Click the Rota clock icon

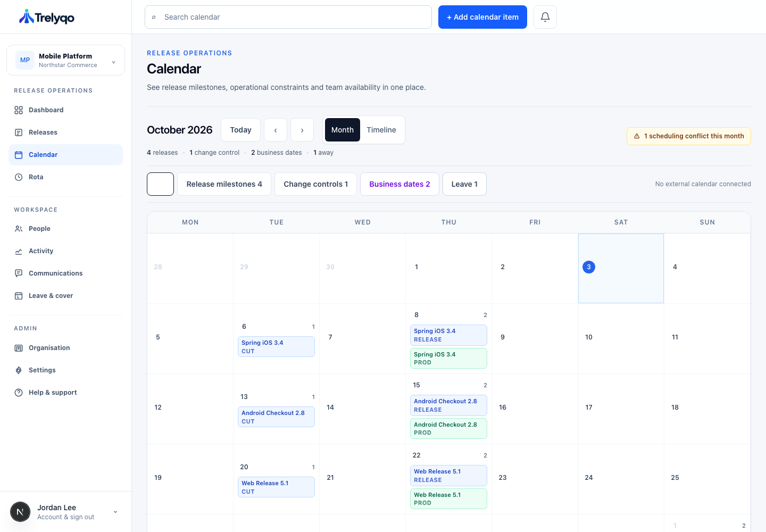click(19, 177)
